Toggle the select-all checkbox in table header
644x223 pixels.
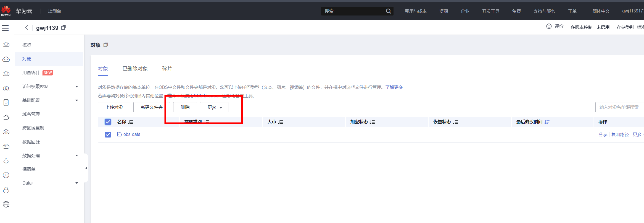tap(108, 122)
